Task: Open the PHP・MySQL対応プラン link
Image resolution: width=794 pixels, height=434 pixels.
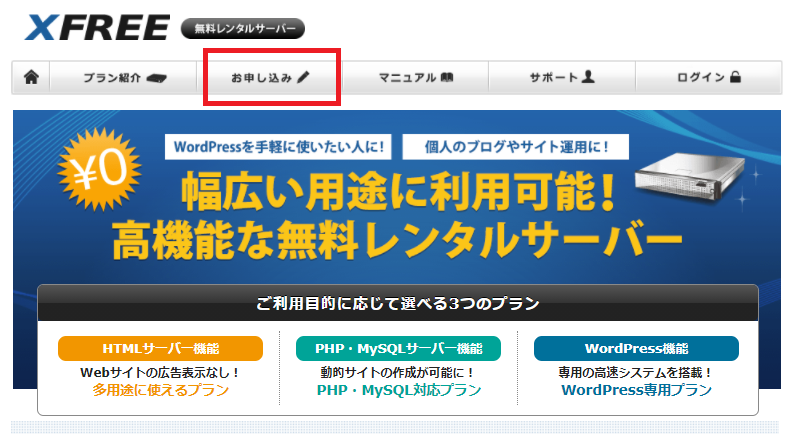Action: click(399, 390)
